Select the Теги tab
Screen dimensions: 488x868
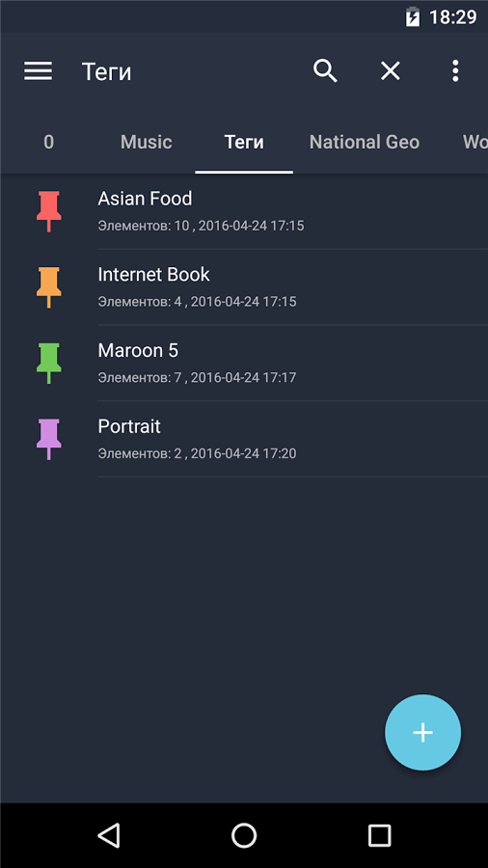244,143
